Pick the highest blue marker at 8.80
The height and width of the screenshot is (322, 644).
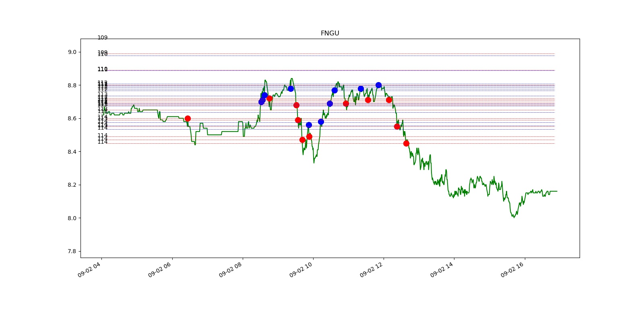(378, 85)
